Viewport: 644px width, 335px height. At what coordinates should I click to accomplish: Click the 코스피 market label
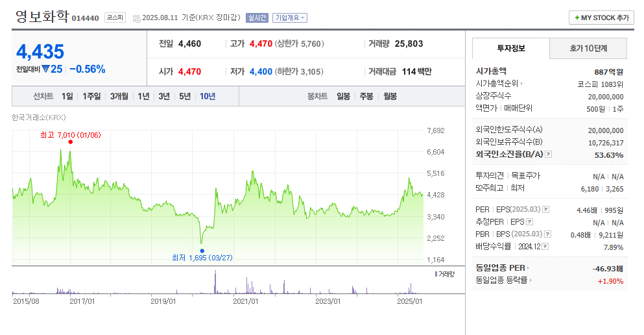click(115, 18)
